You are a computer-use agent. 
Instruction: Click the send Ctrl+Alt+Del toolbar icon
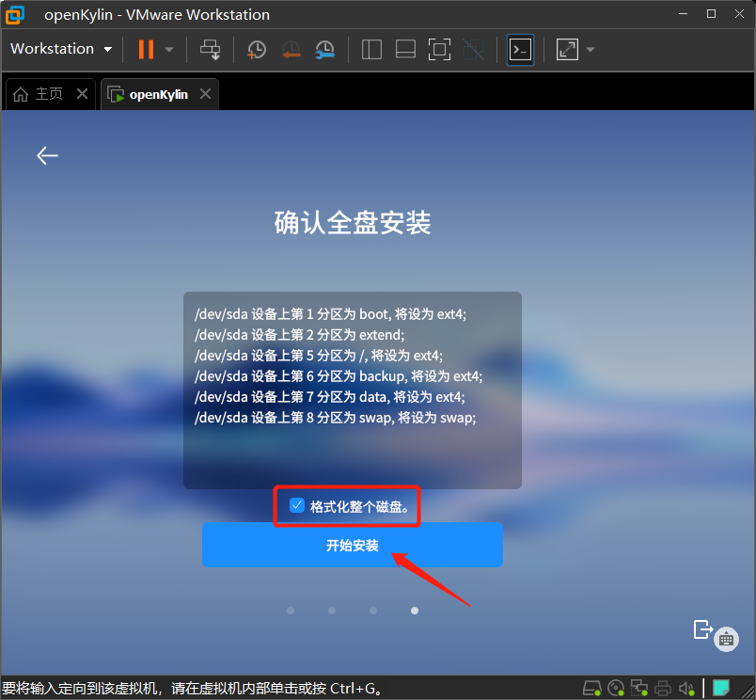coord(211,49)
